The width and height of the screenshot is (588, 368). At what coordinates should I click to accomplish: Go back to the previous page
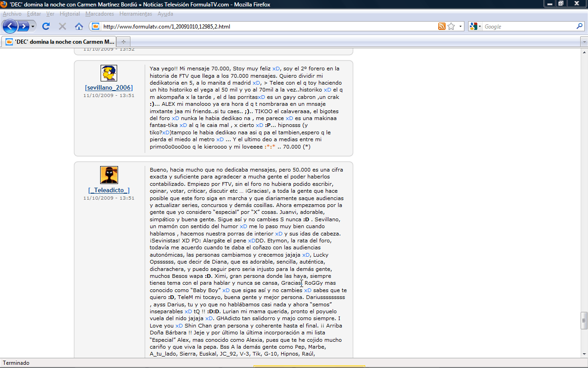click(10, 26)
